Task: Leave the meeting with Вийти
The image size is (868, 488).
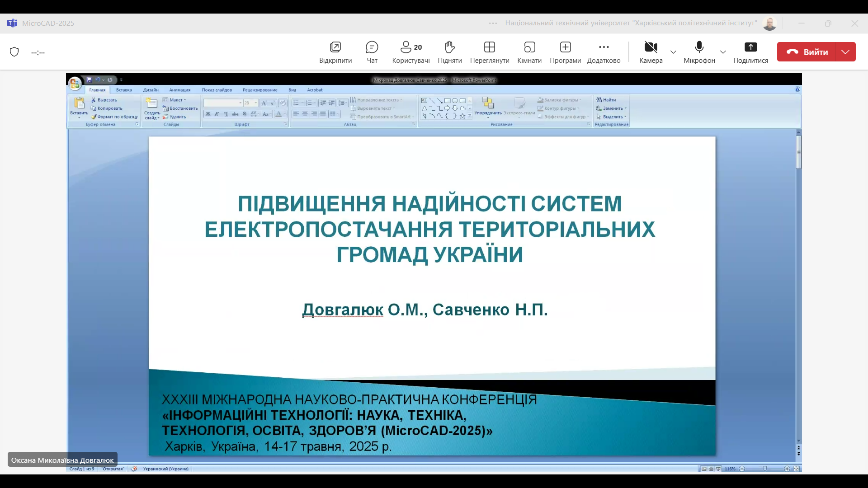Action: 807,52
